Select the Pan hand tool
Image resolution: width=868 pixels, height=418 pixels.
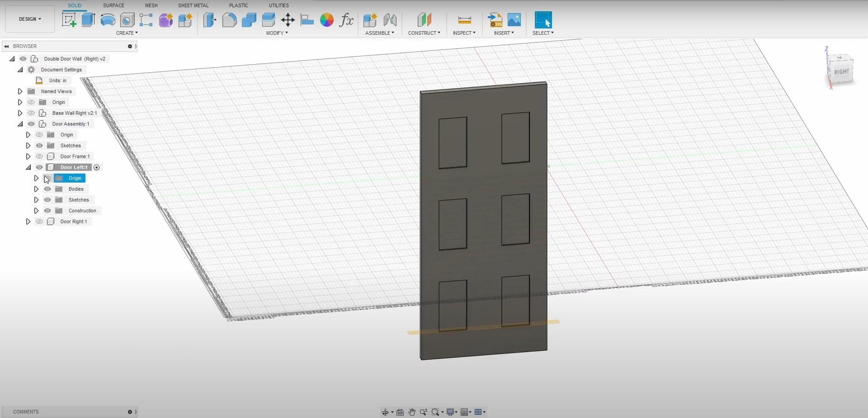pos(412,412)
